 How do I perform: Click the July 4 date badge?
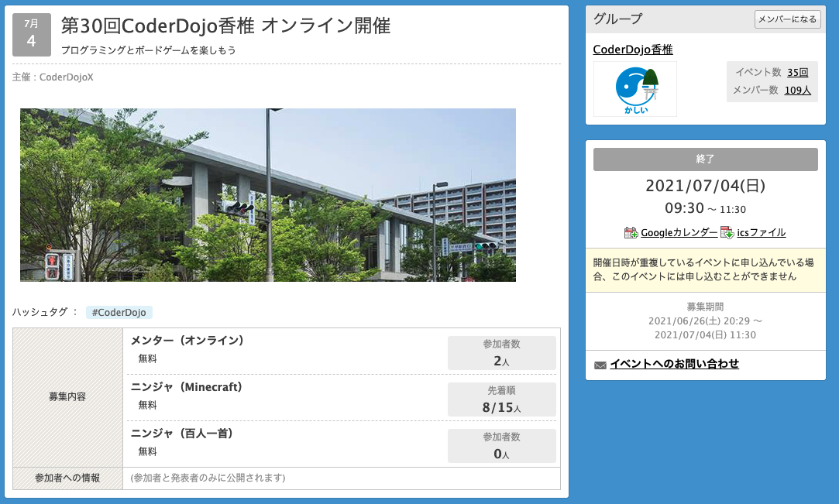click(32, 35)
